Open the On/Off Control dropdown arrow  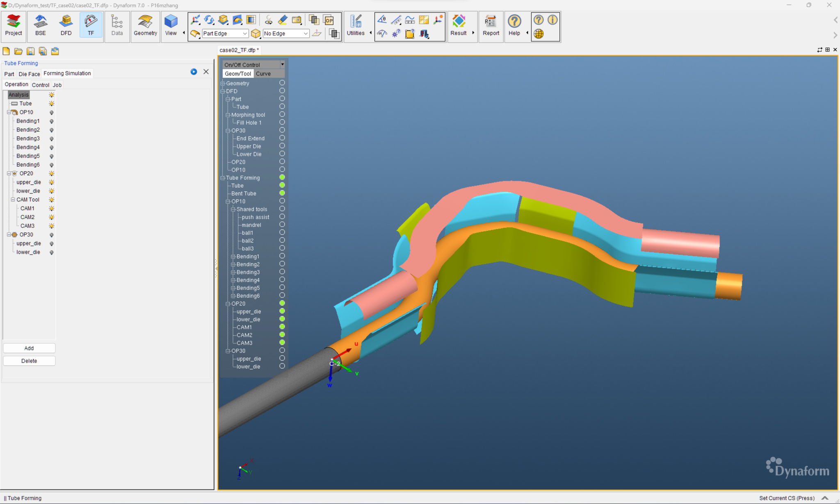[x=282, y=64]
